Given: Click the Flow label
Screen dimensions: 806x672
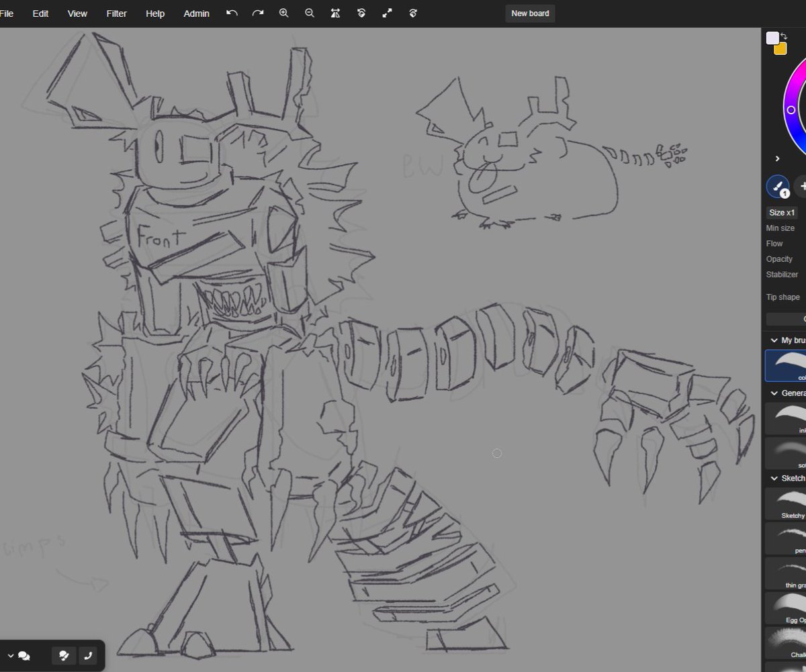Looking at the screenshot, I should pos(774,244).
